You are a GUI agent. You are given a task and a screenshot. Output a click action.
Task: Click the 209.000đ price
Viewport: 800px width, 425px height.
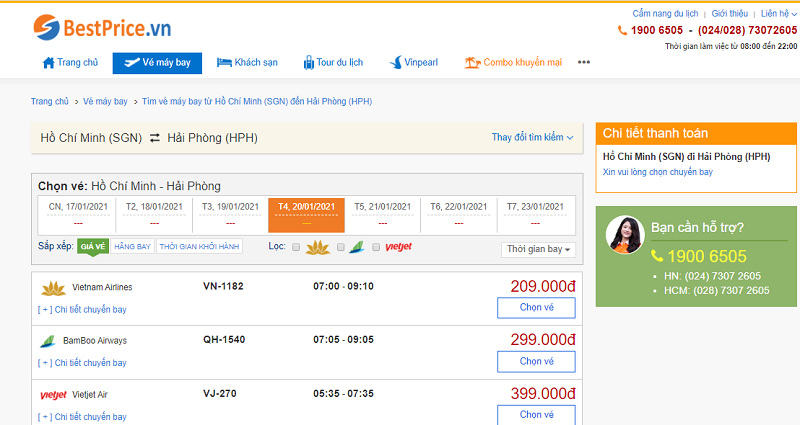(543, 286)
